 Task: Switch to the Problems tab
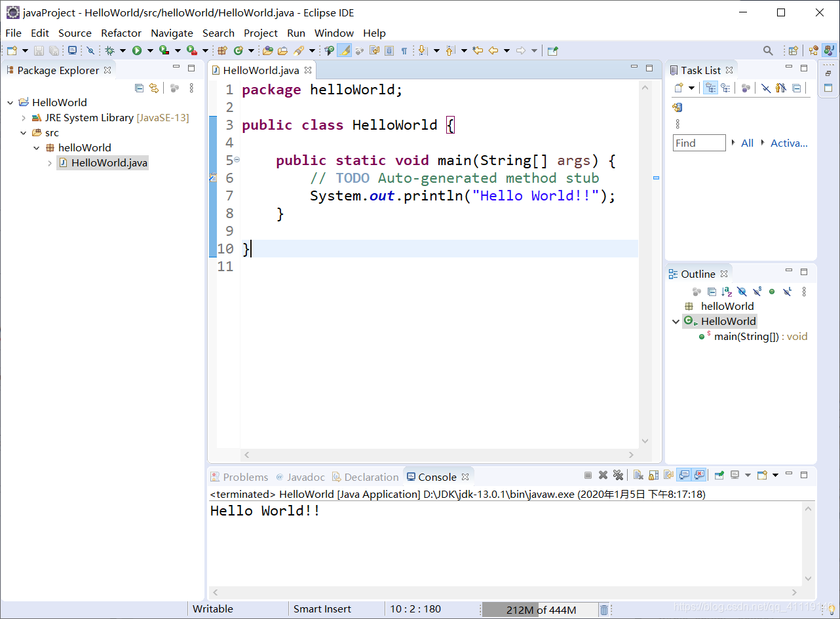(x=239, y=477)
